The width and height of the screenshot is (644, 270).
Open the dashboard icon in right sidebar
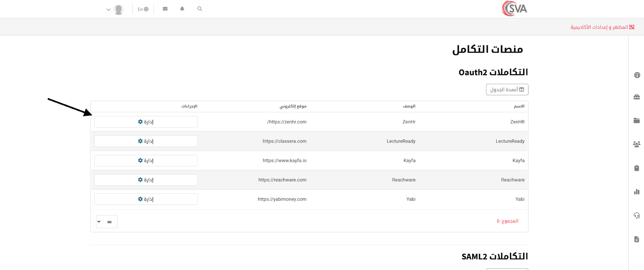[637, 75]
